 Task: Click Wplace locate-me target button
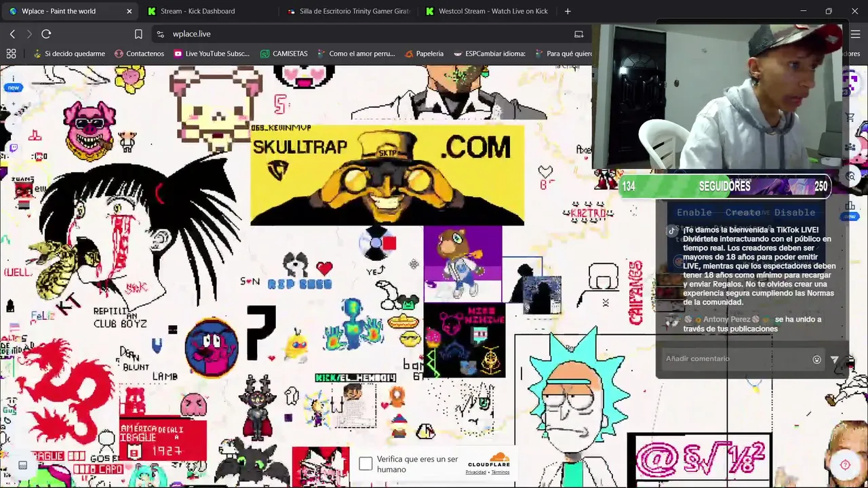point(845,465)
